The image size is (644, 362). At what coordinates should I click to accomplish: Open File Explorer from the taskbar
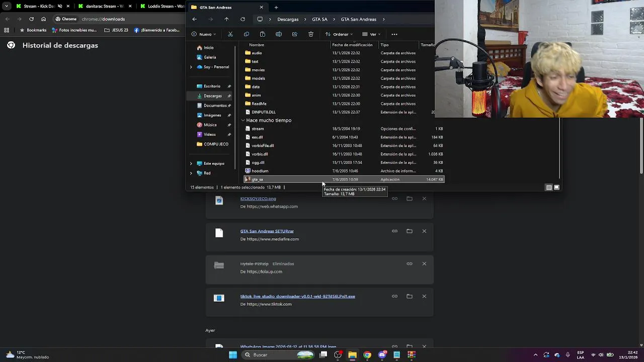tap(352, 355)
